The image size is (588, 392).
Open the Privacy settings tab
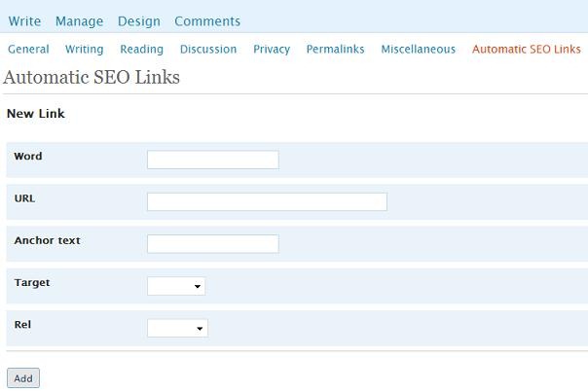pos(272,49)
